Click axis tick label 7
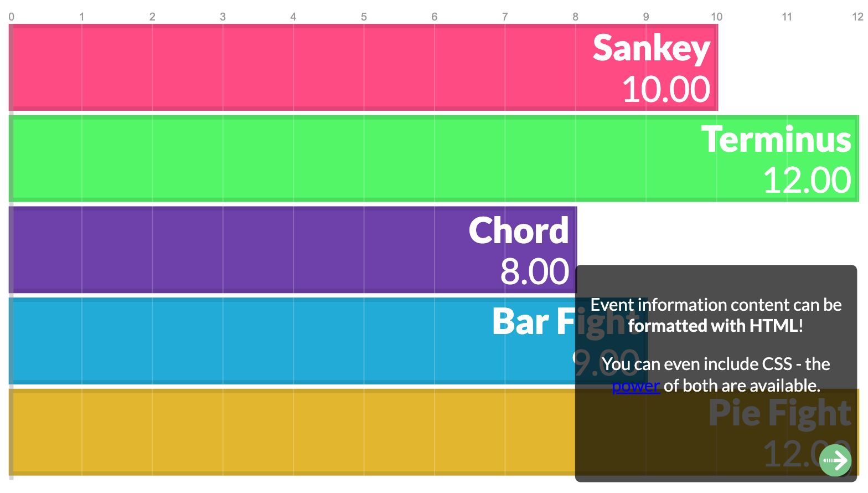868x493 pixels. [x=505, y=17]
